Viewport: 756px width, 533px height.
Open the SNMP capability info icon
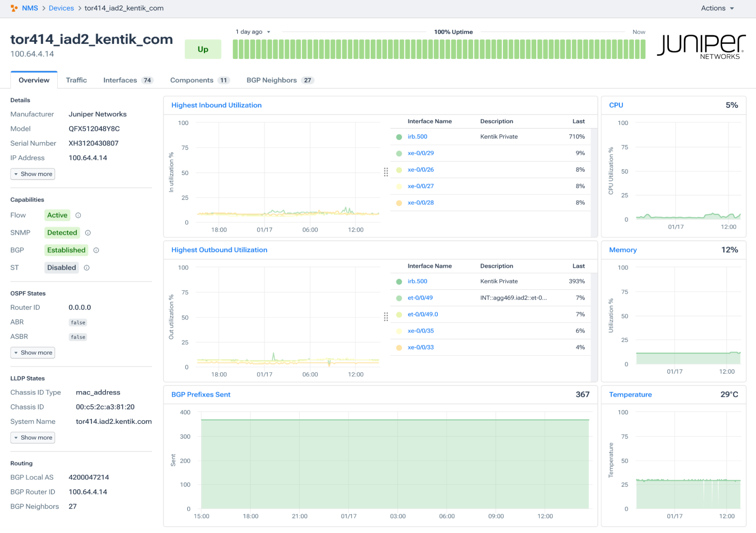88,233
